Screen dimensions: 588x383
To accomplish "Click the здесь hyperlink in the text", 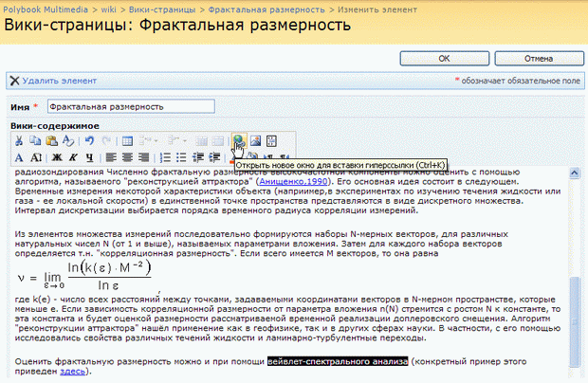I will click(72, 372).
